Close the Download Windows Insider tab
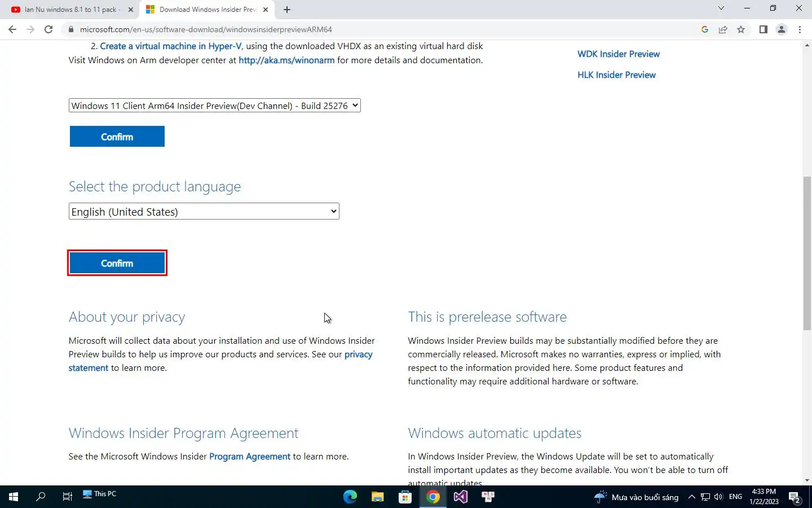Screen dimensions: 812x508 [266, 10]
